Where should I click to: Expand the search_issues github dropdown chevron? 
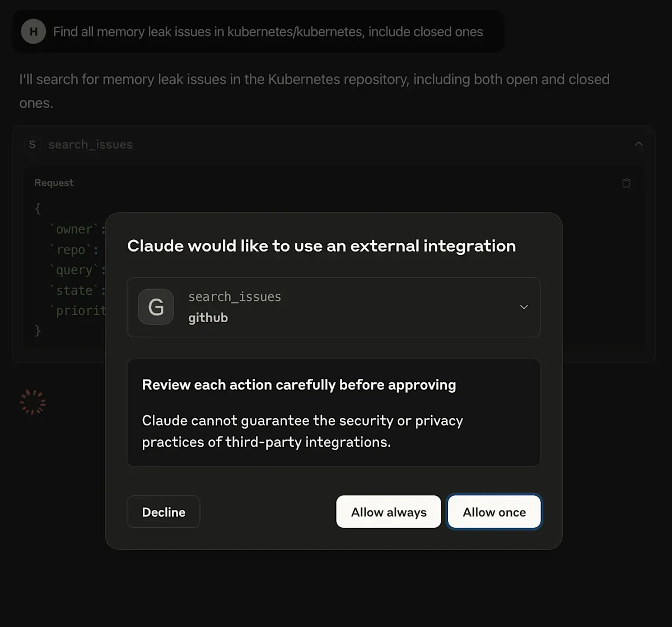coord(524,307)
